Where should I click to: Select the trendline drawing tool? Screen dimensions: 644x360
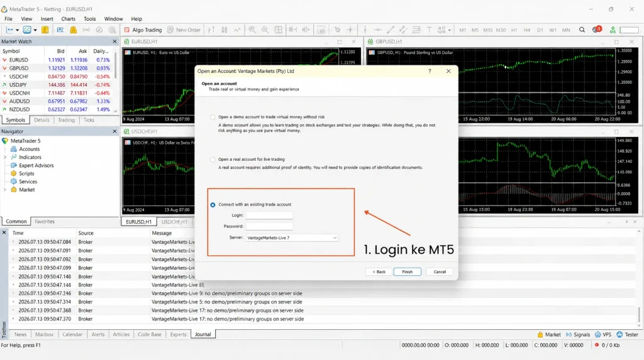coord(390,30)
